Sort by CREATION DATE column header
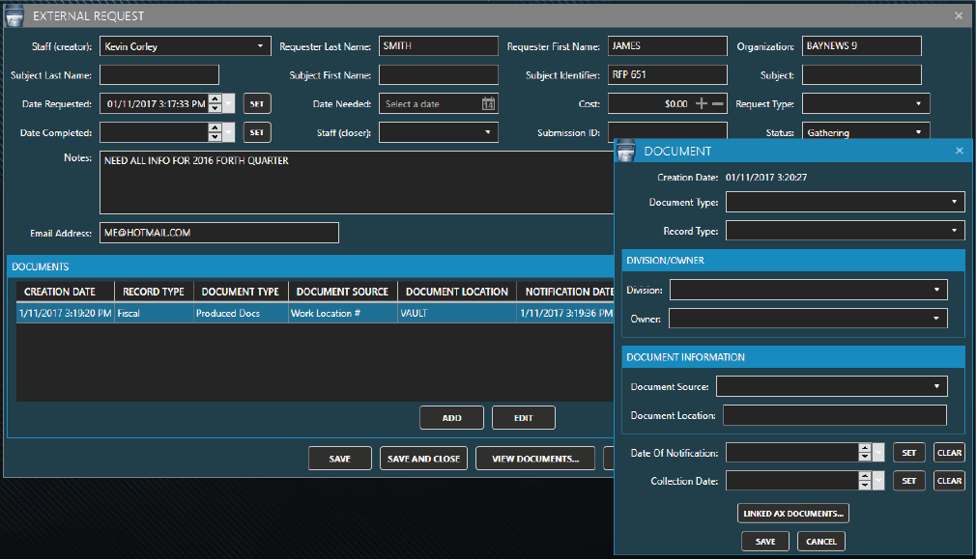This screenshot has width=977, height=560. 65,292
